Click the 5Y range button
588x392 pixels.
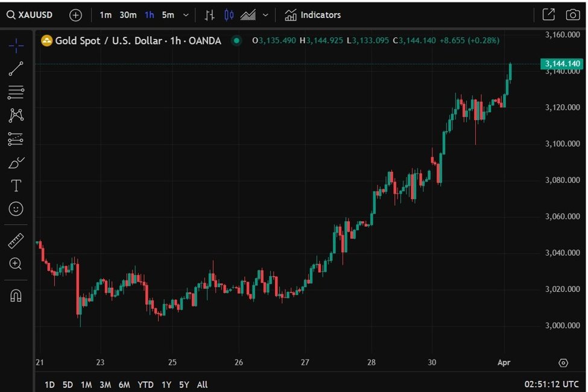point(184,384)
